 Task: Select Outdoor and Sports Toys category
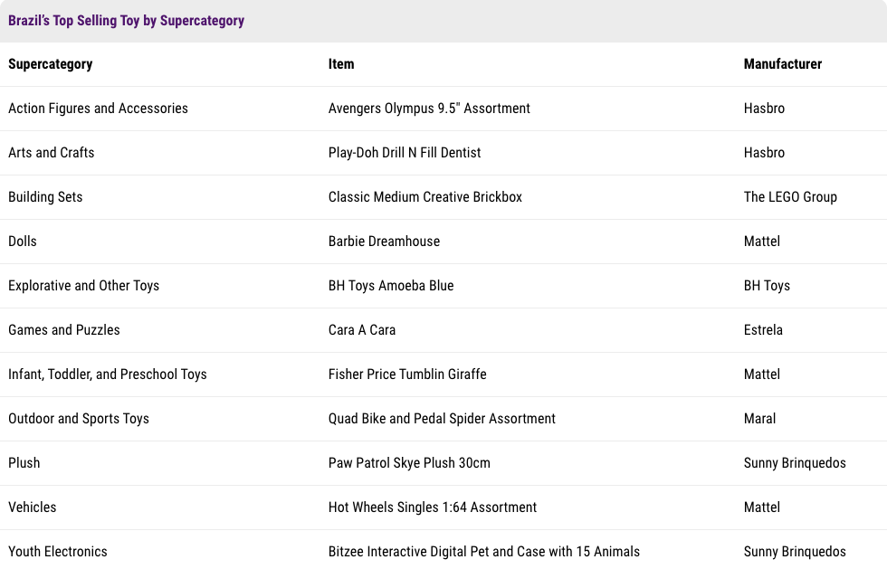click(x=79, y=418)
